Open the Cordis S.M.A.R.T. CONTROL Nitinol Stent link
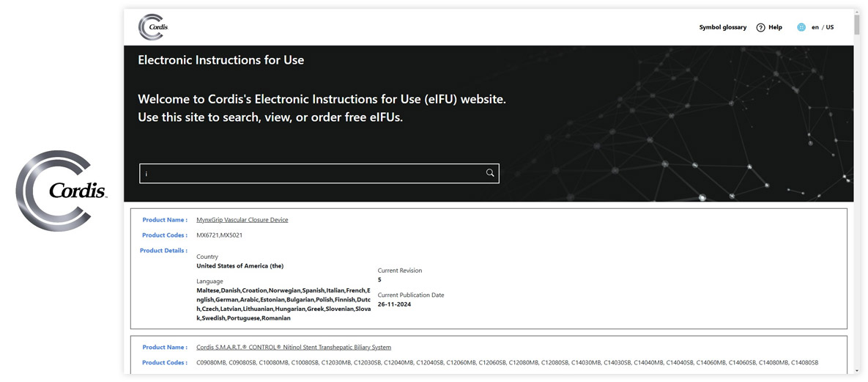Image resolution: width=868 pixels, height=382 pixels. coord(293,348)
